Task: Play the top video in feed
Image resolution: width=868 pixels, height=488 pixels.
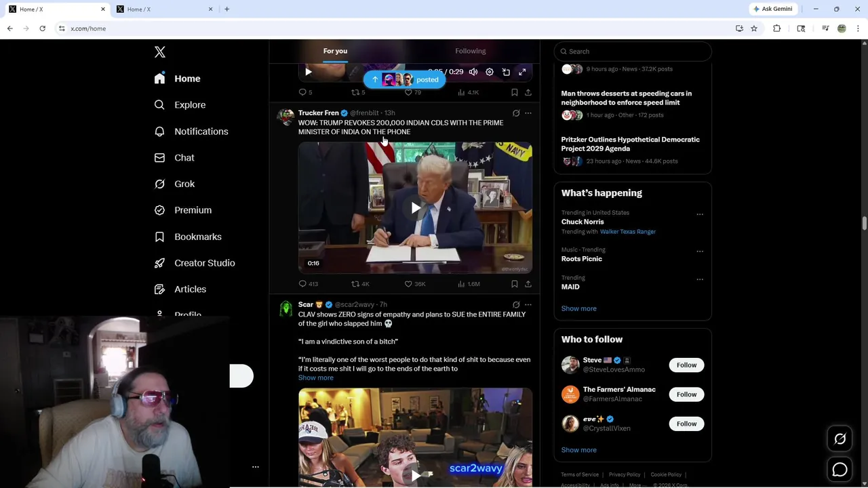Action: (x=309, y=72)
